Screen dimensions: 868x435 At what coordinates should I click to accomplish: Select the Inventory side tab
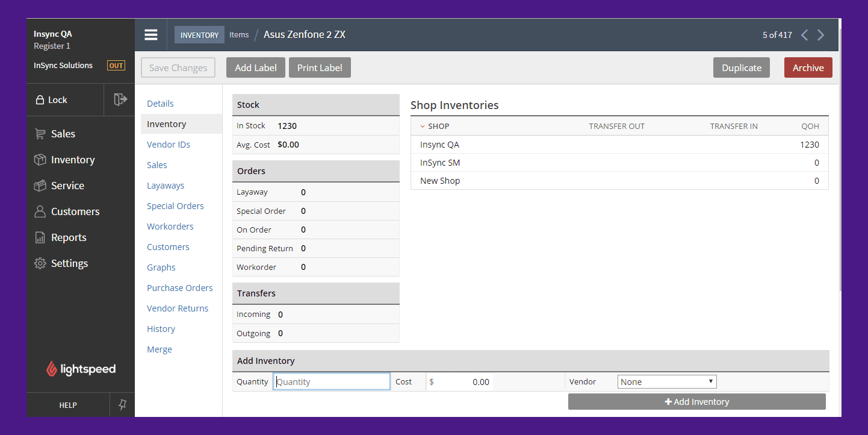coord(181,124)
